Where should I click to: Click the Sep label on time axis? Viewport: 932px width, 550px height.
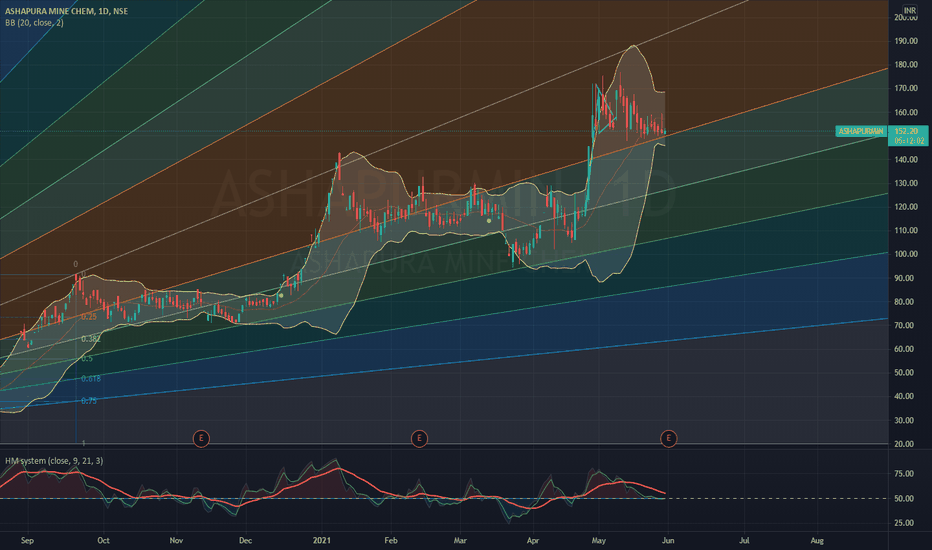27,540
